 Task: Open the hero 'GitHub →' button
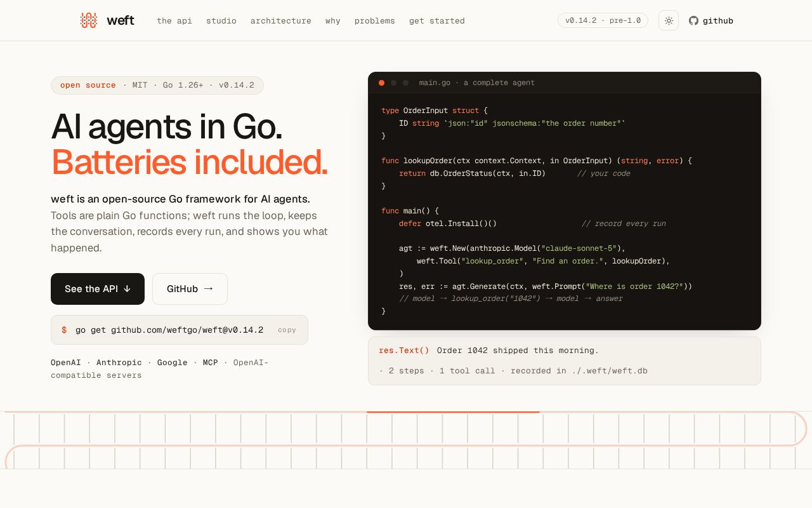(190, 289)
